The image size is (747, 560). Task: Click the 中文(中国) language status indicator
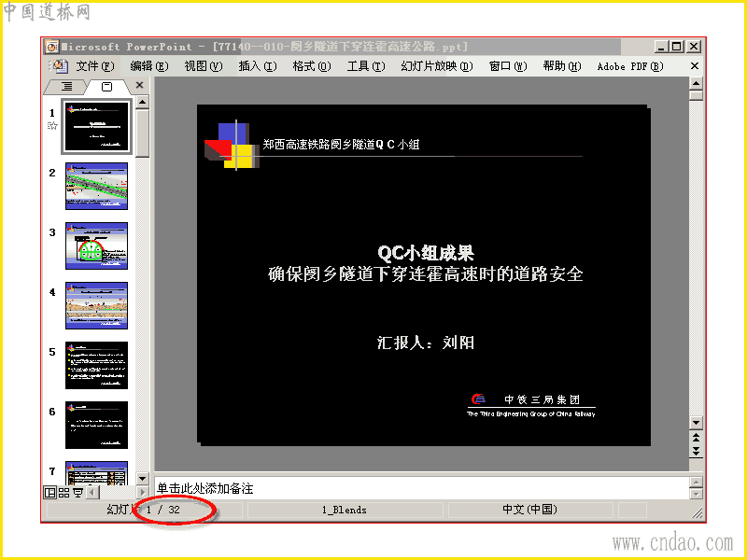click(529, 510)
